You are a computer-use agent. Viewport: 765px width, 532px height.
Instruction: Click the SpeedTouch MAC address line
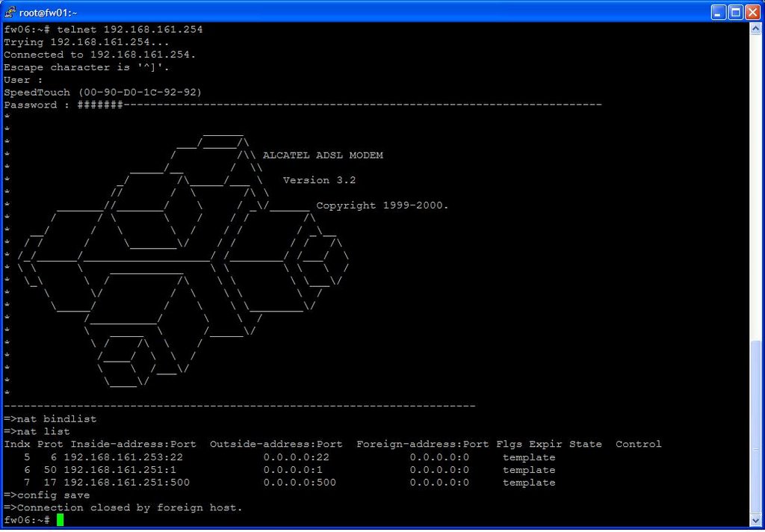pos(103,92)
